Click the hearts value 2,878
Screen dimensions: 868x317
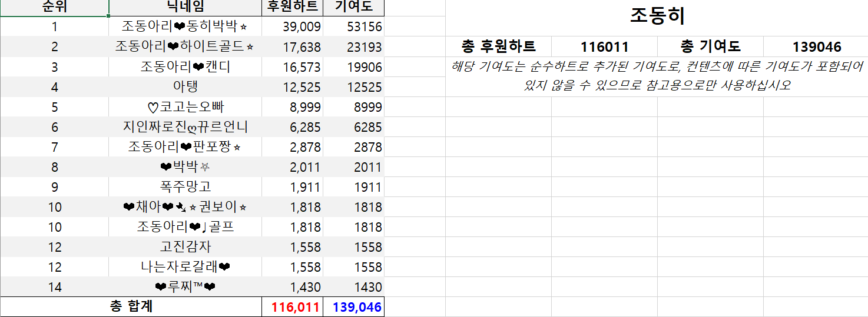(x=293, y=146)
